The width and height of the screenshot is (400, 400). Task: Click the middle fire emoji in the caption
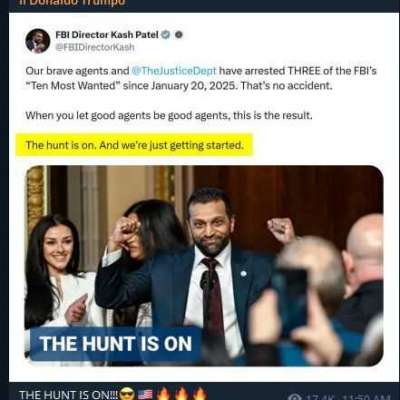coord(181,394)
